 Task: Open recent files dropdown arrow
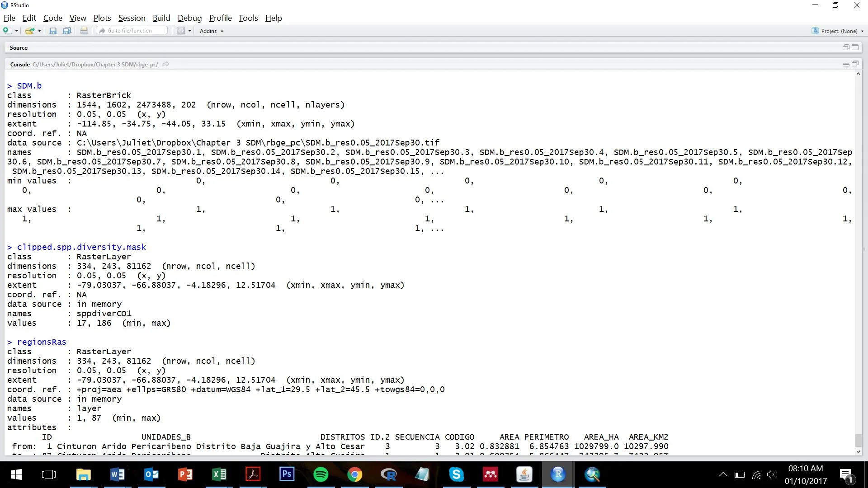click(x=39, y=31)
